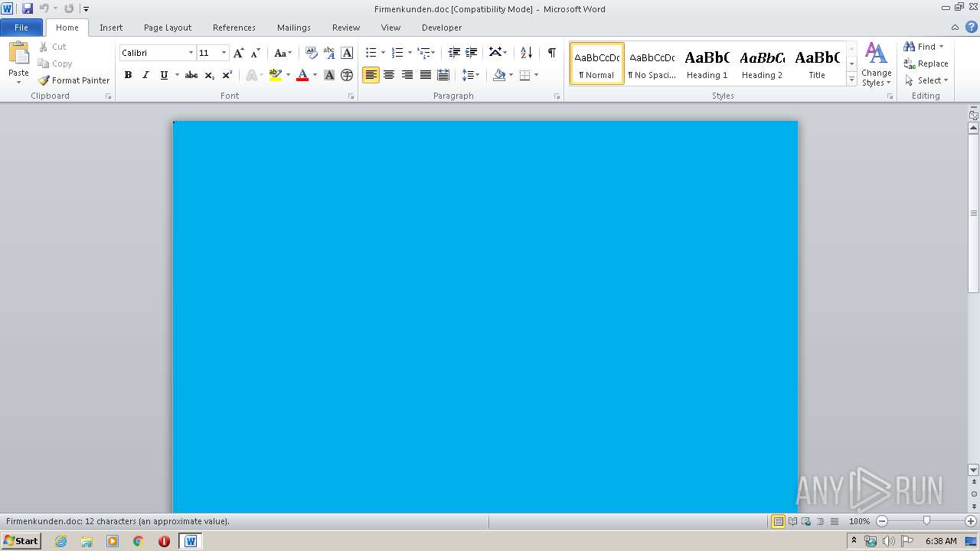This screenshot has width=980, height=551.
Task: Decrease paragraph indent
Action: tap(454, 53)
